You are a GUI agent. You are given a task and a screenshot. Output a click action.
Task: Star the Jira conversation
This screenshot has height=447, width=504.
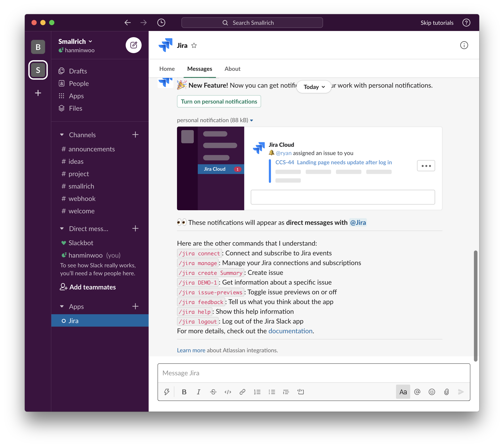coord(194,46)
